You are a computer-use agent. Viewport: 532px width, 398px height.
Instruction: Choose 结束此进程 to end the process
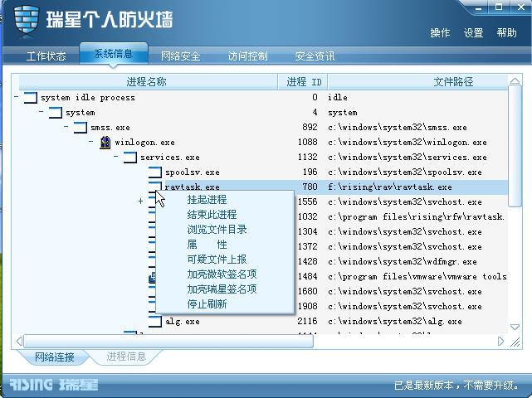(x=212, y=215)
